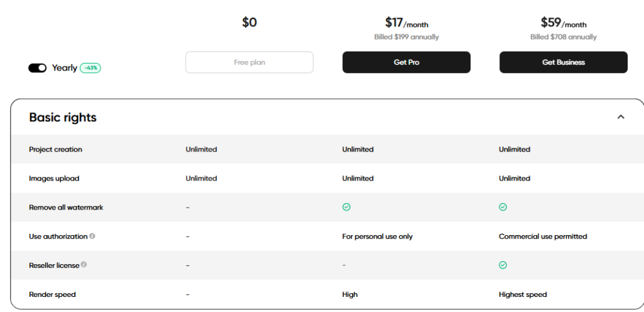Click the -43% discount badge
This screenshot has width=644, height=312.
[91, 68]
